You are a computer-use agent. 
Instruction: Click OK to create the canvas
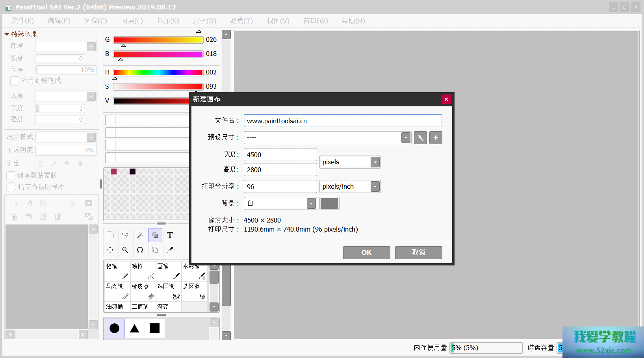click(366, 252)
